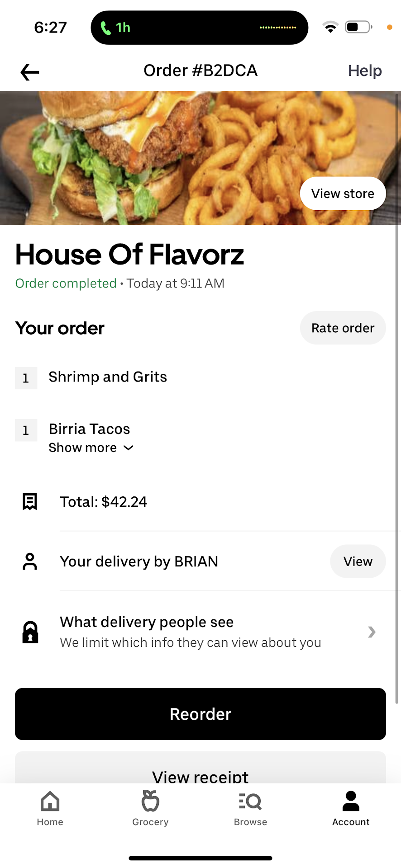This screenshot has width=401, height=868.
Task: Tap the green phone call indicator
Action: click(x=105, y=28)
